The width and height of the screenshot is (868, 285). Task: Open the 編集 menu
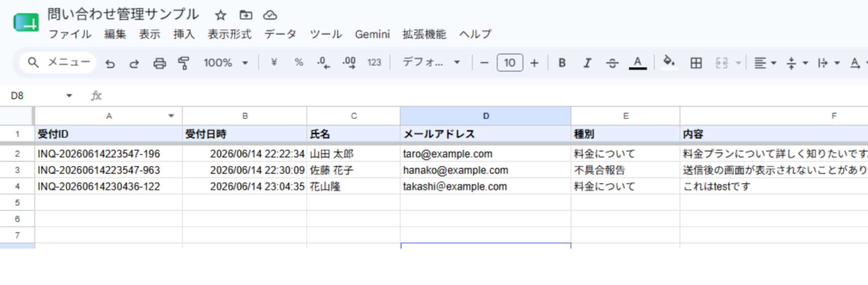(x=115, y=34)
